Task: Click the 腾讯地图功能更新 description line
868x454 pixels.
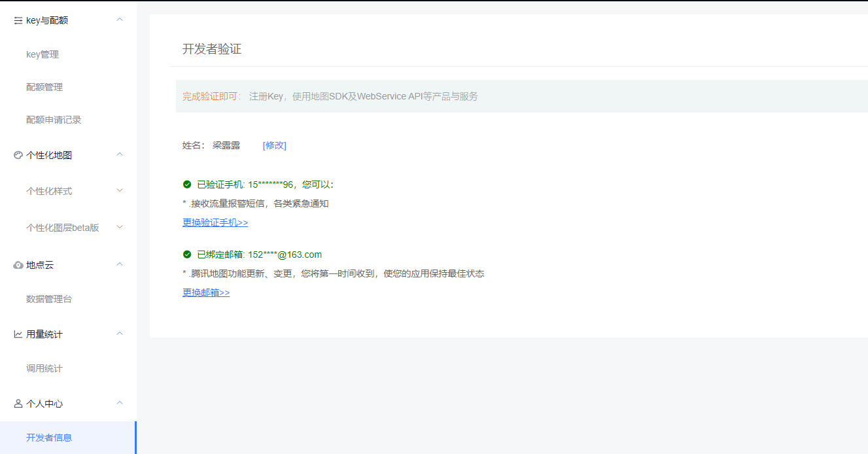Action: click(x=334, y=273)
